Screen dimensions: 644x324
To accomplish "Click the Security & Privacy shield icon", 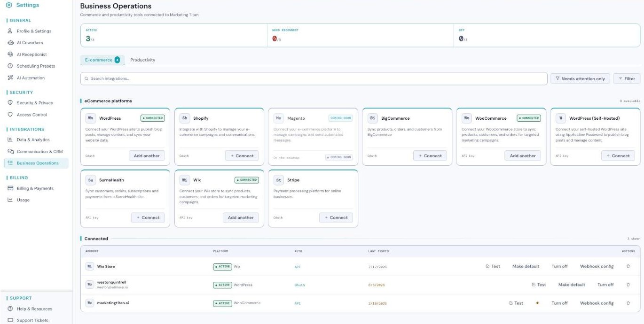I will point(10,103).
